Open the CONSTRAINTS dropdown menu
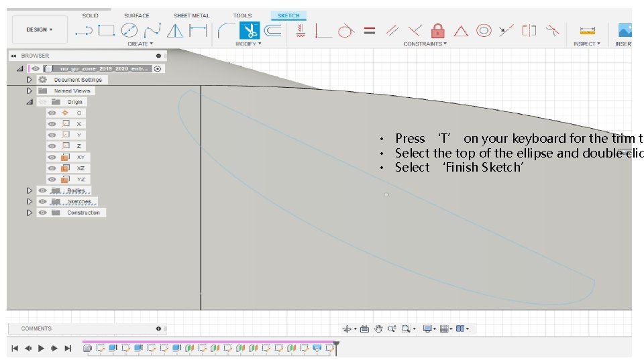644x362 pixels. pyautogui.click(x=425, y=44)
